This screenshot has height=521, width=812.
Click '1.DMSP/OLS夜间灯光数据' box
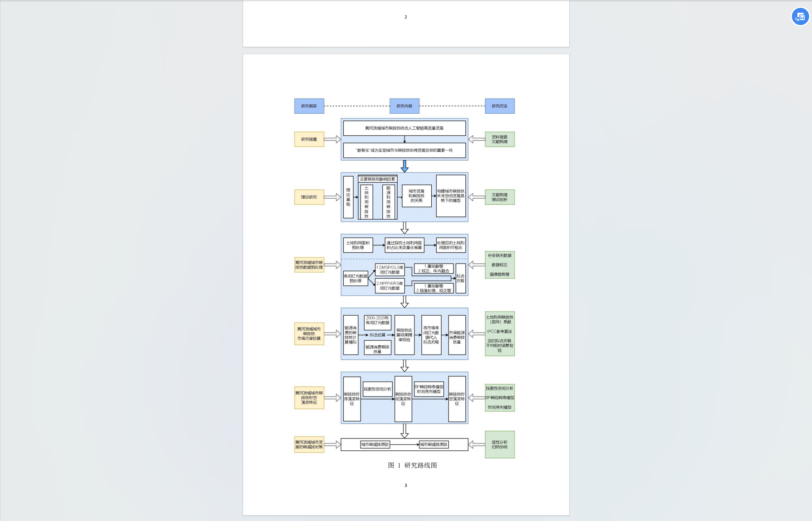click(x=390, y=270)
